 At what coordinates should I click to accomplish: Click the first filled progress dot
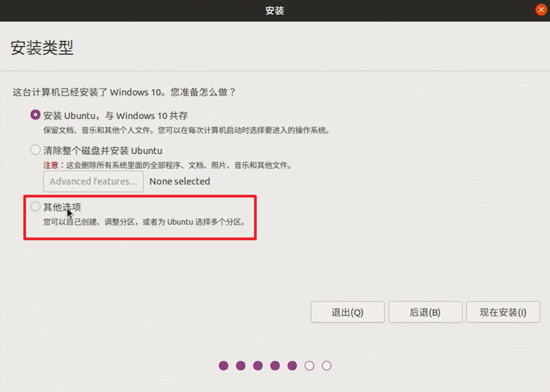point(223,366)
